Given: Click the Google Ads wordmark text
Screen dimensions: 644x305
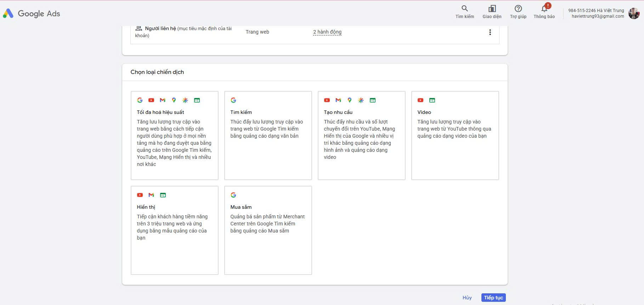Looking at the screenshot, I should (x=39, y=13).
